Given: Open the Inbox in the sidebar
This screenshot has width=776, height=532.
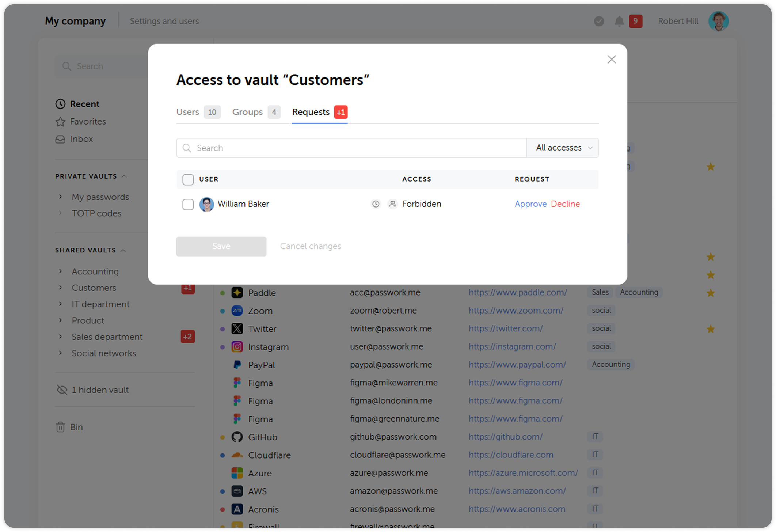Looking at the screenshot, I should click(81, 139).
